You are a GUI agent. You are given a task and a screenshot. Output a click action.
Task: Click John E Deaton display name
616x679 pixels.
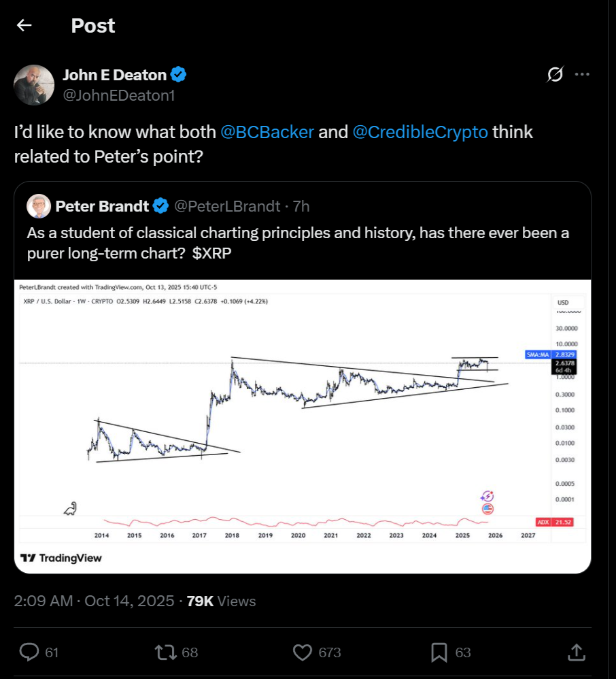[114, 75]
